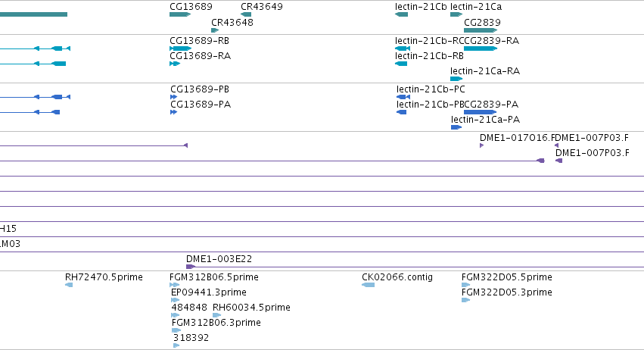Click the FGM322D05.5prime arrow glyph

(x=465, y=285)
